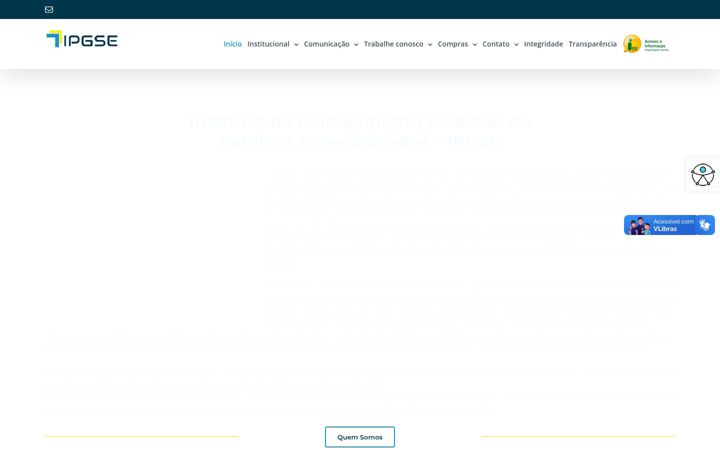The width and height of the screenshot is (720, 450).
Task: Expand the Comunicação dropdown chevron
Action: coord(356,45)
